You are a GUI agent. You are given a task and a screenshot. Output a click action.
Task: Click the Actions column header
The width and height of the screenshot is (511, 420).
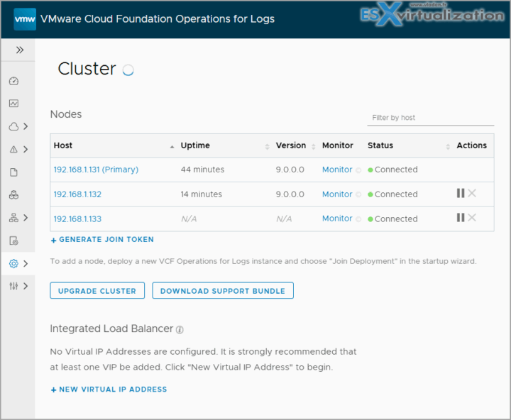click(x=471, y=145)
